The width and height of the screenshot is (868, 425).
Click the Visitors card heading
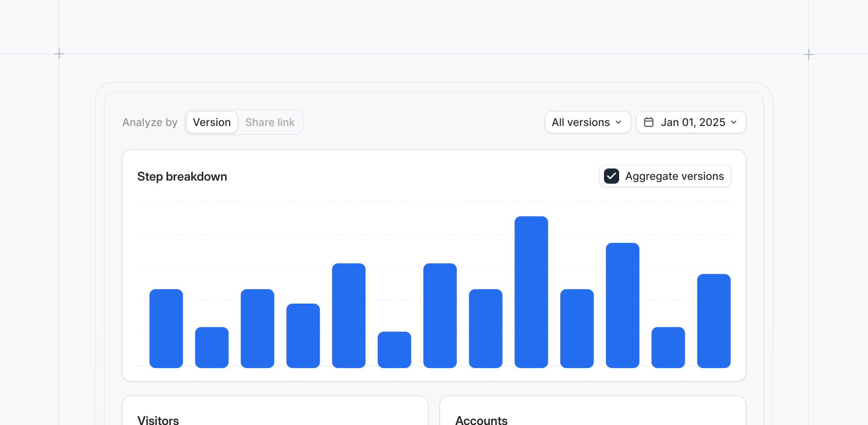pyautogui.click(x=158, y=420)
